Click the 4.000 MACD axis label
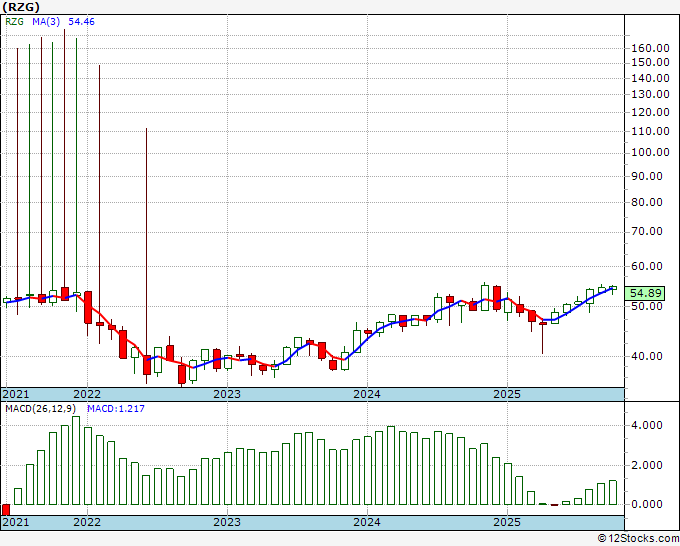 pyautogui.click(x=647, y=425)
